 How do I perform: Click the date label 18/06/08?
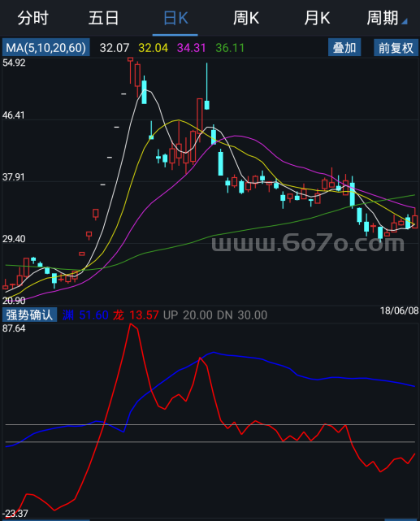pyautogui.click(x=399, y=310)
